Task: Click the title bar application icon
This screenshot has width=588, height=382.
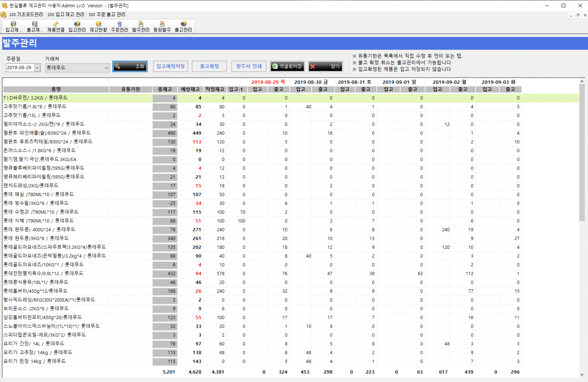Action: 4,6
